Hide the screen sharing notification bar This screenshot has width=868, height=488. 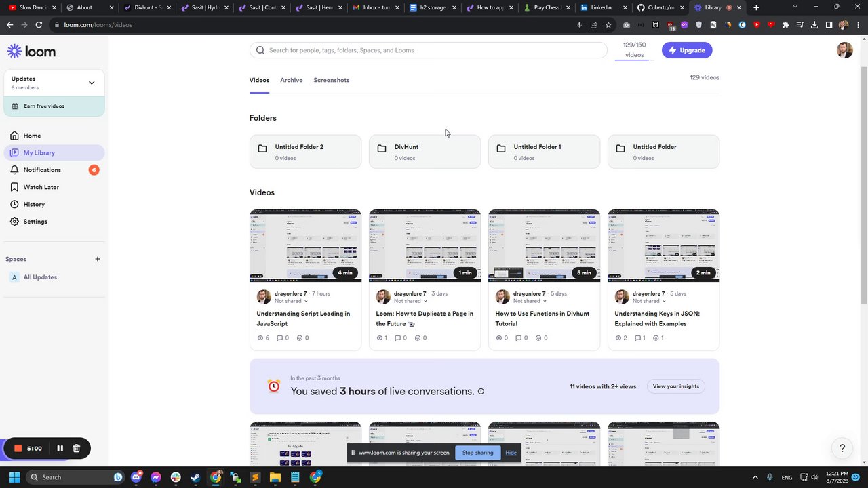click(511, 453)
